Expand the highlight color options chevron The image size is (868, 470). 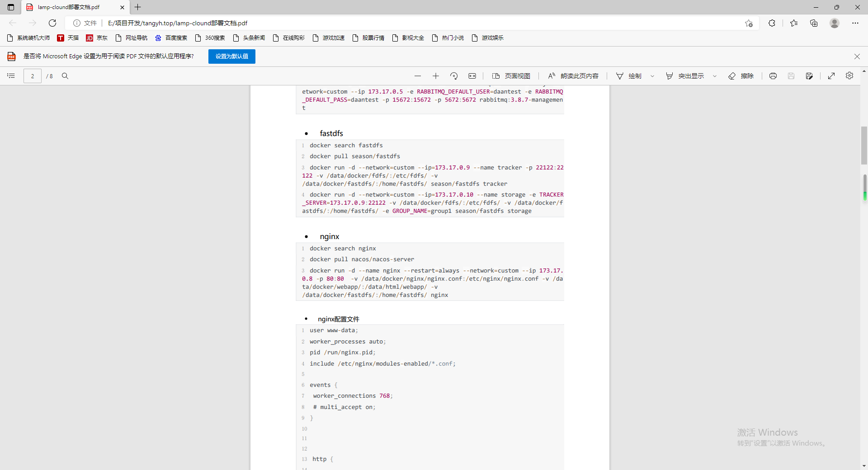click(714, 76)
